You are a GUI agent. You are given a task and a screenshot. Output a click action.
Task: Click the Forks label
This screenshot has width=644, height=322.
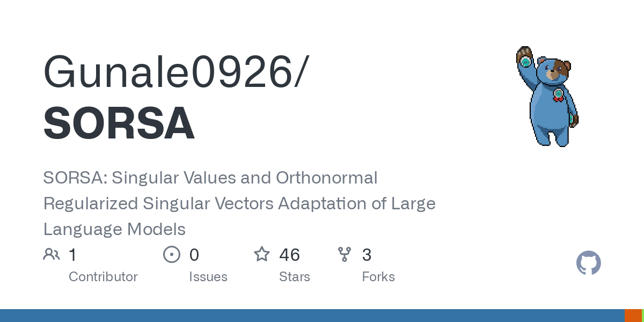378,277
